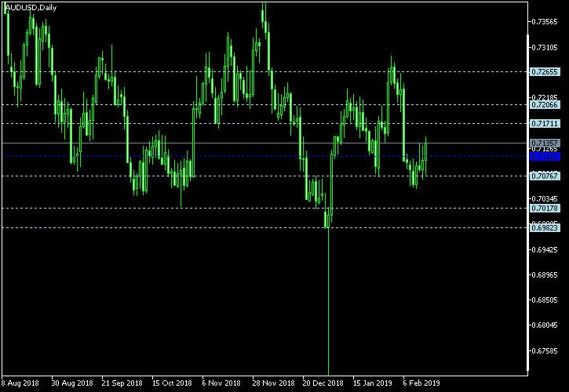The height and width of the screenshot is (392, 569).
Task: Click the blue 0.71122 price label
Action: (545, 157)
